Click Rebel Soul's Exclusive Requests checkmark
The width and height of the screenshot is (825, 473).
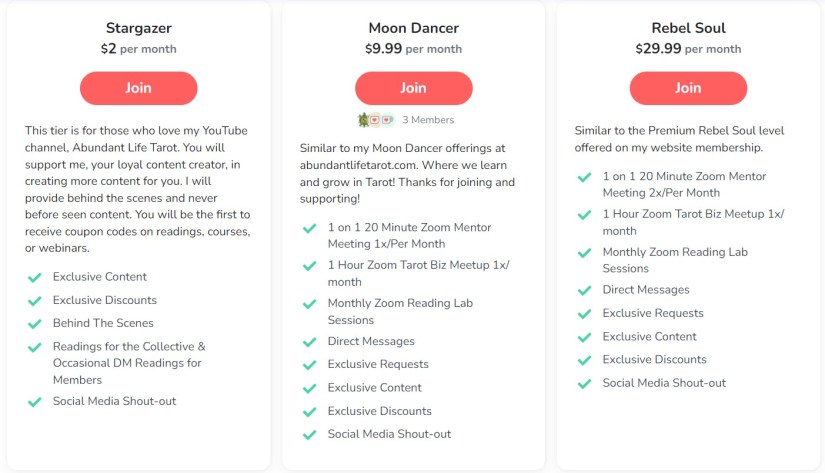pos(585,314)
